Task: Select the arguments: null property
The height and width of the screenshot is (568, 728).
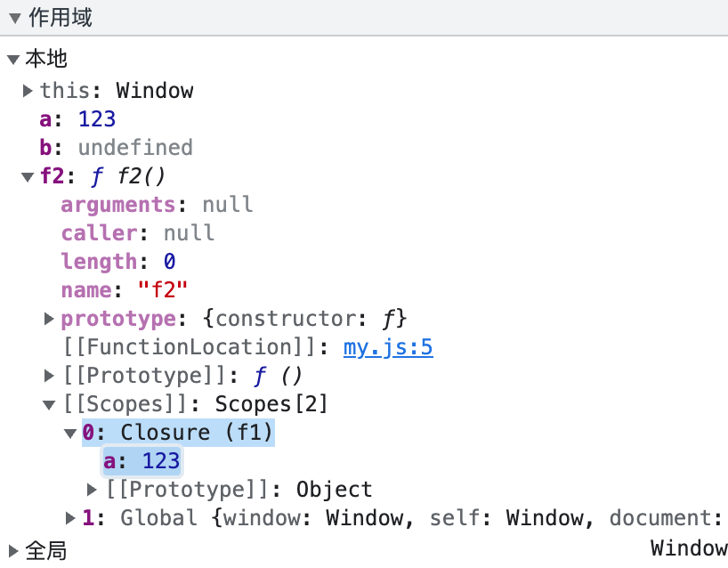Action: click(157, 205)
